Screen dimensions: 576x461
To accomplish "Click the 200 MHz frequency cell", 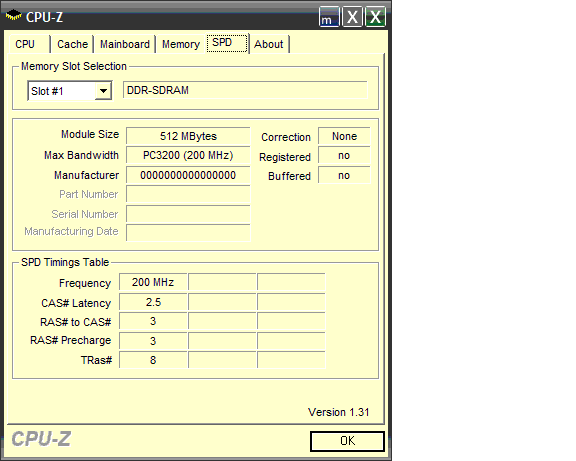I will (x=153, y=282).
